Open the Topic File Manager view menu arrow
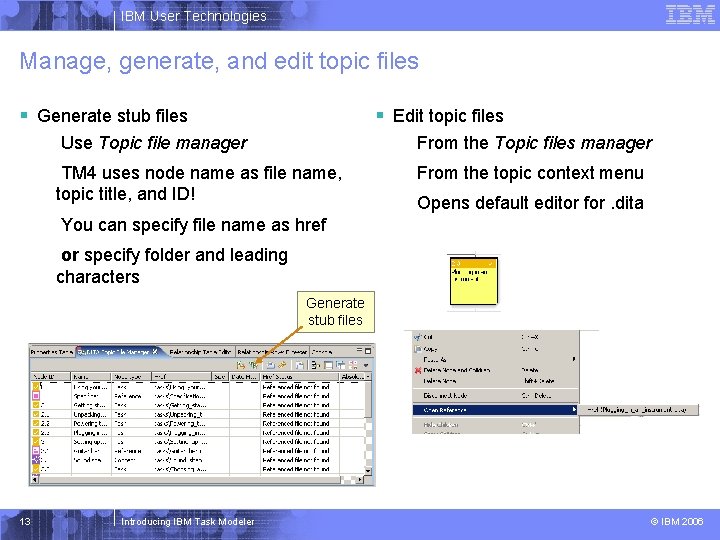The width and height of the screenshot is (720, 540). [x=366, y=366]
